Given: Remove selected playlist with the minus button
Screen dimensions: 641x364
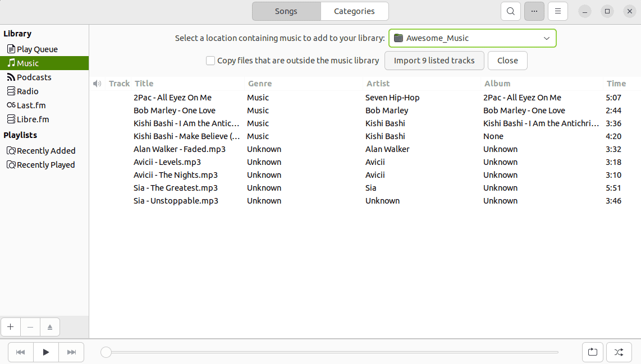Looking at the screenshot, I should point(30,326).
